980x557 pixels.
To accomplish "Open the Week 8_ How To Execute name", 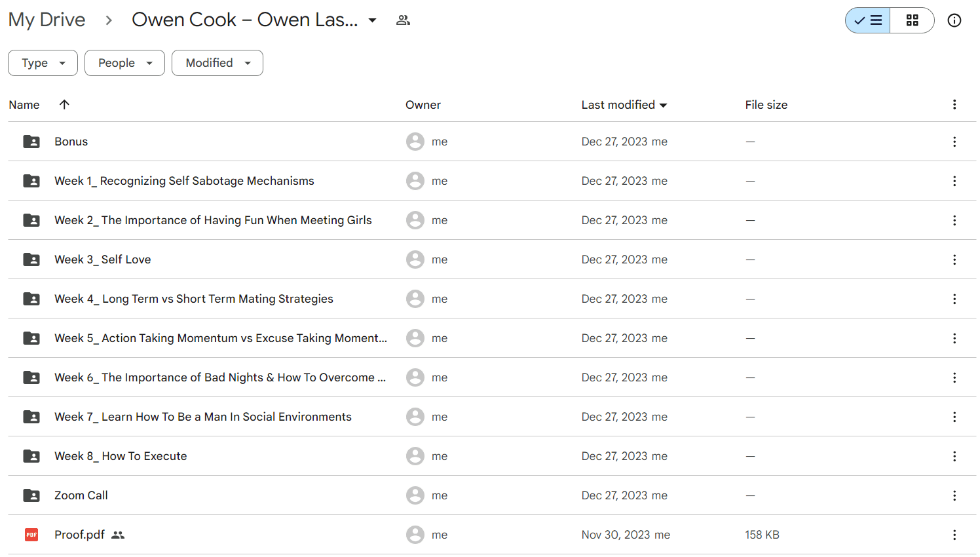I will point(121,456).
